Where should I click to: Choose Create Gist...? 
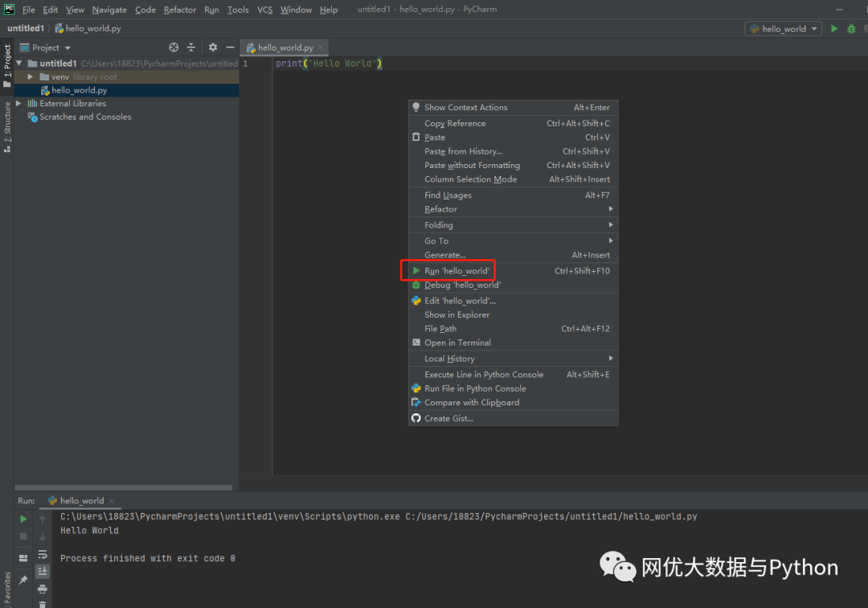(513, 418)
